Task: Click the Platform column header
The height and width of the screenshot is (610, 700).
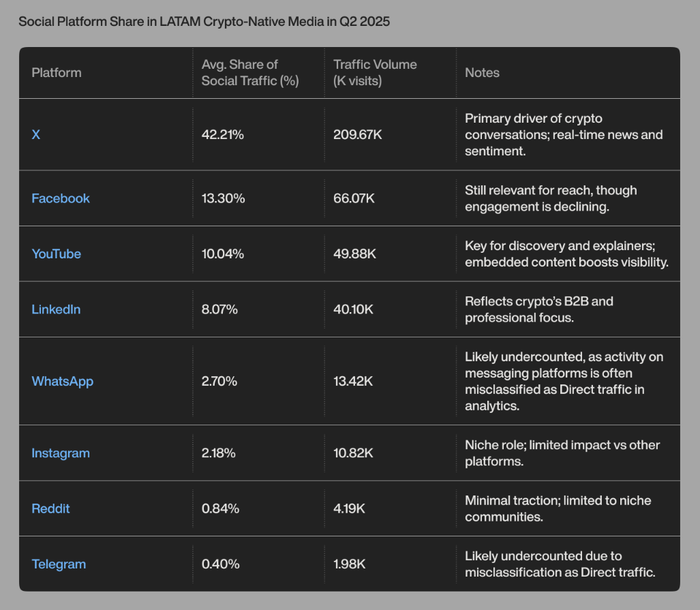Action: click(x=57, y=73)
